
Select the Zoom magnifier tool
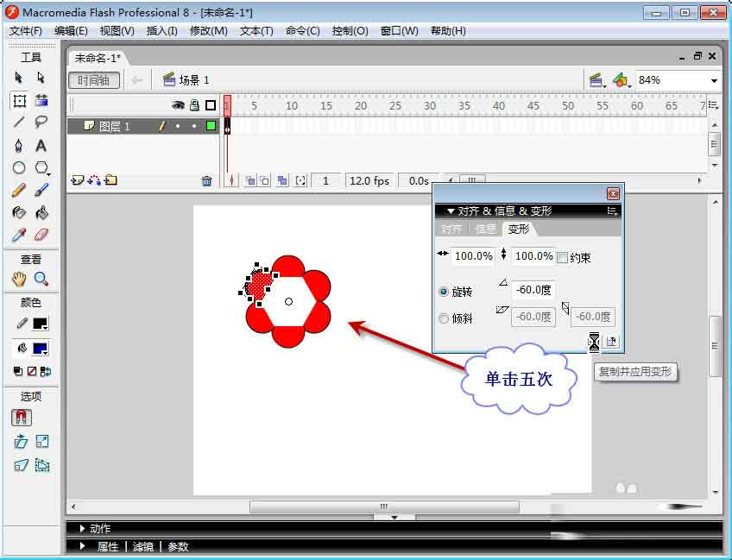coord(41,279)
